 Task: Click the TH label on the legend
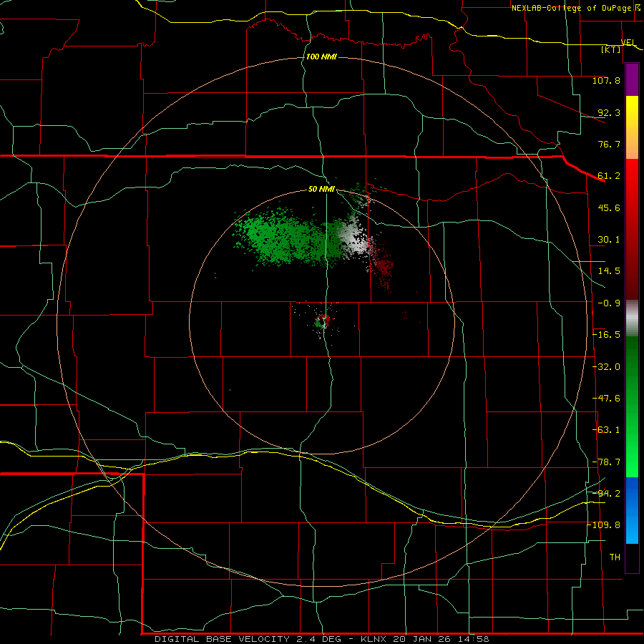[615, 557]
